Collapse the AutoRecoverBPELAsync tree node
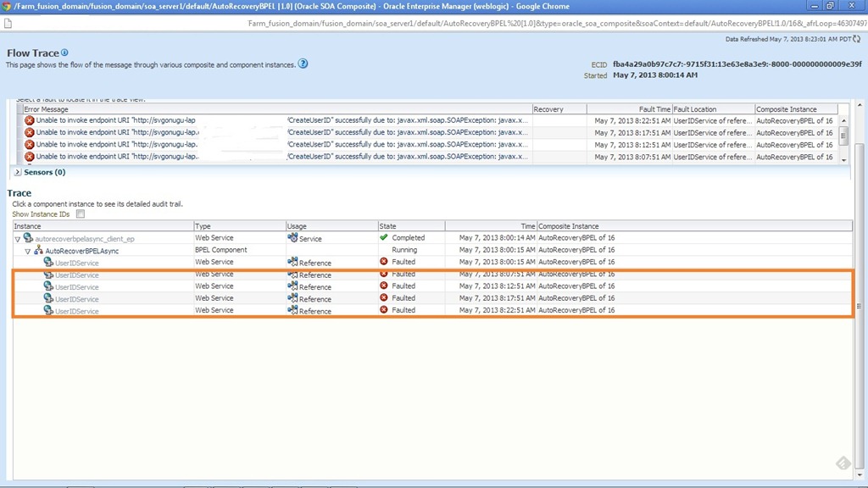868x488 pixels. 28,251
